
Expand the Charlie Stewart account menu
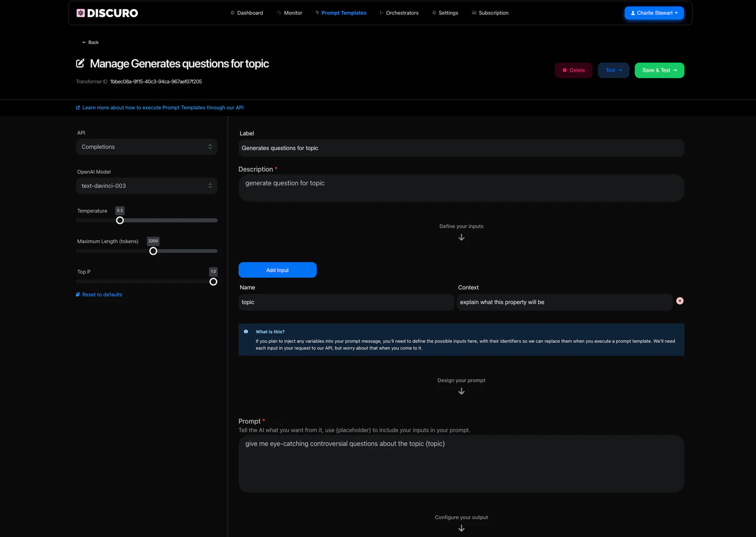(x=654, y=12)
